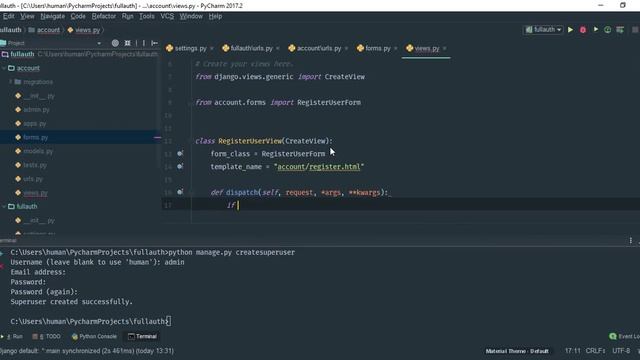
Task: Click the account/register.html template link
Action: (319, 167)
